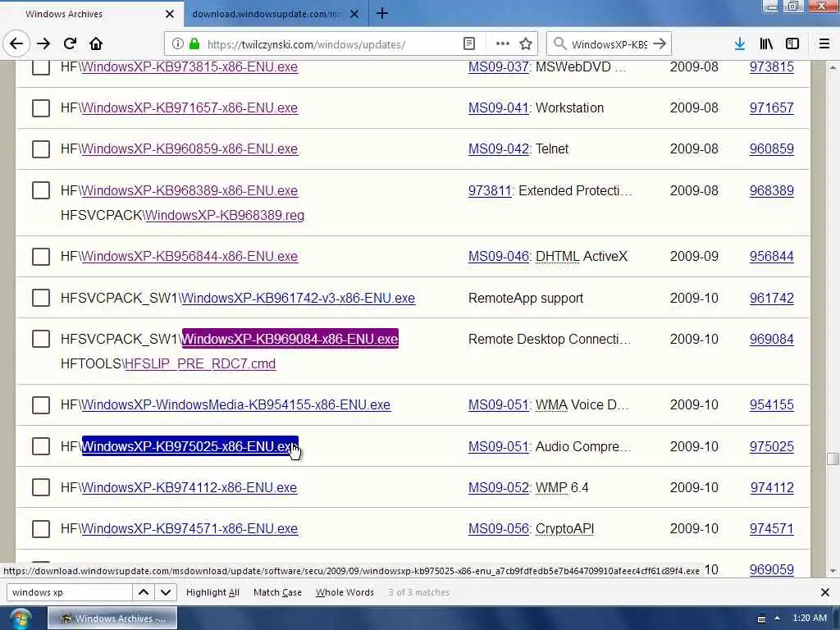Click the scrollbar up arrow
Image resolution: width=840 pixels, height=630 pixels.
[x=832, y=67]
